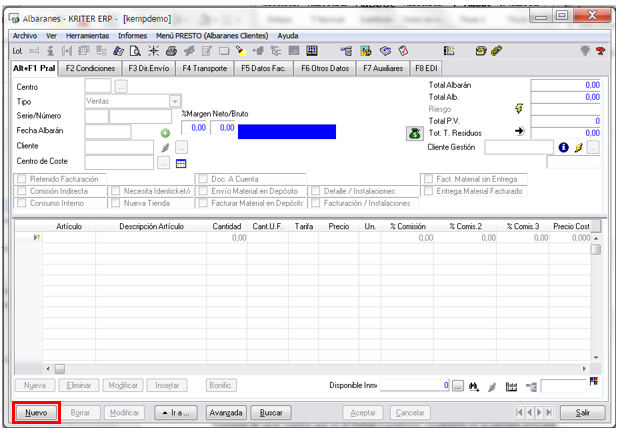Click Cliente Gestión ellipsis button

coord(593,147)
